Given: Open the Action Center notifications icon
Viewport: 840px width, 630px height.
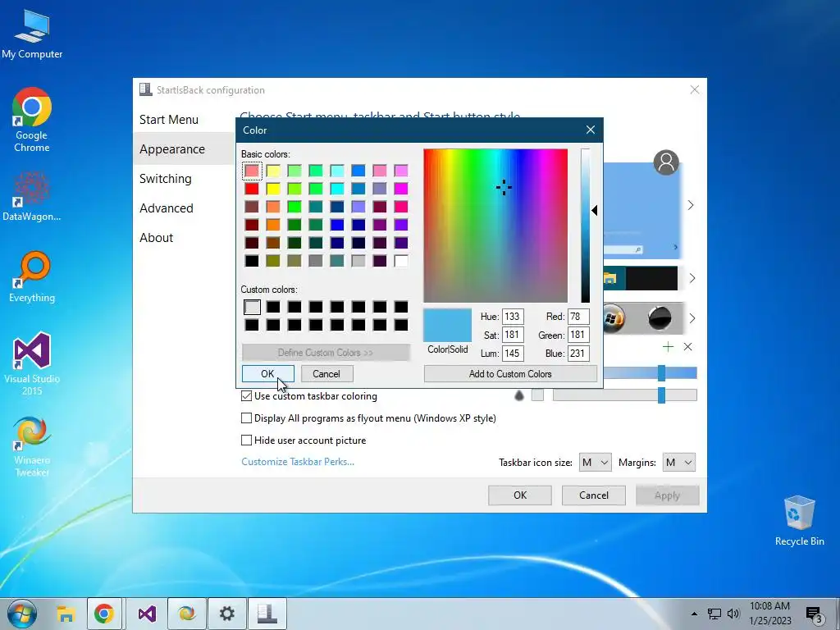Looking at the screenshot, I should (x=815, y=614).
